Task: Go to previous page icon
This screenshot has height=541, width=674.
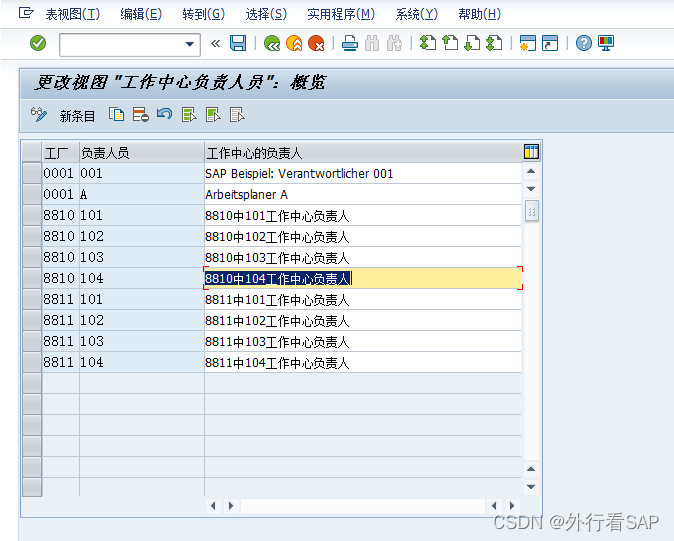Action: pyautogui.click(x=450, y=43)
